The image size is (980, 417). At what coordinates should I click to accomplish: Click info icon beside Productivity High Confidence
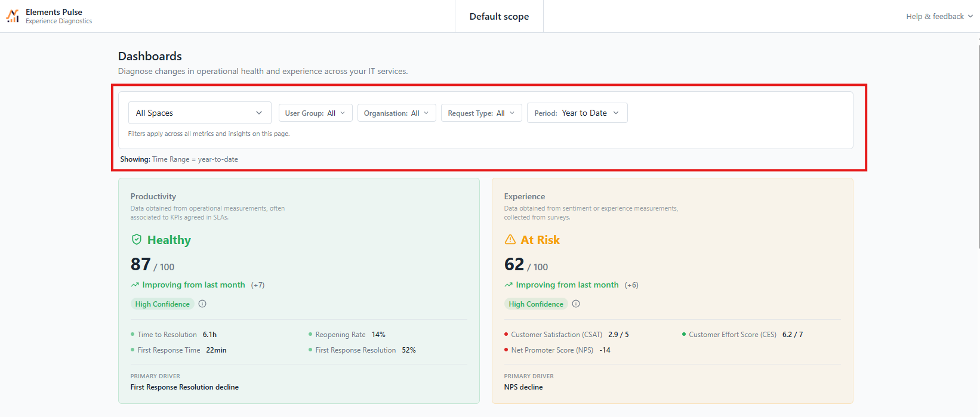point(202,304)
